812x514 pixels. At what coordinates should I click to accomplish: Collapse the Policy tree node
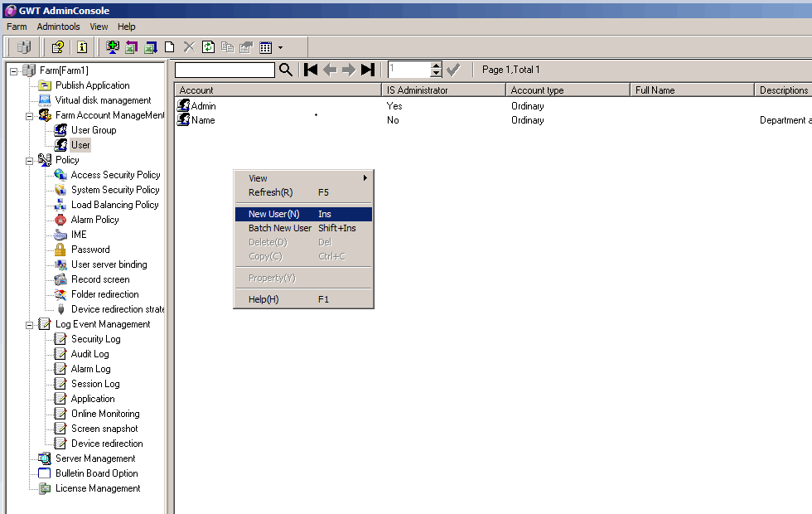tap(30, 160)
